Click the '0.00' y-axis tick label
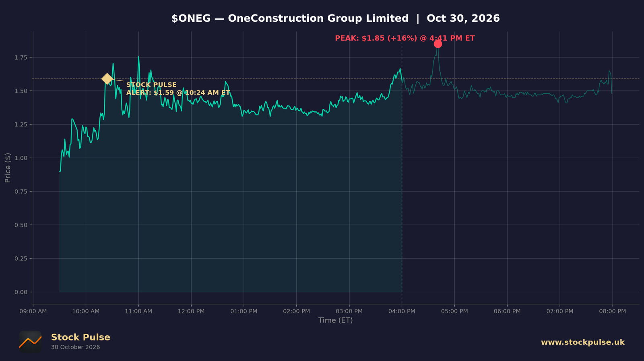 pos(21,292)
